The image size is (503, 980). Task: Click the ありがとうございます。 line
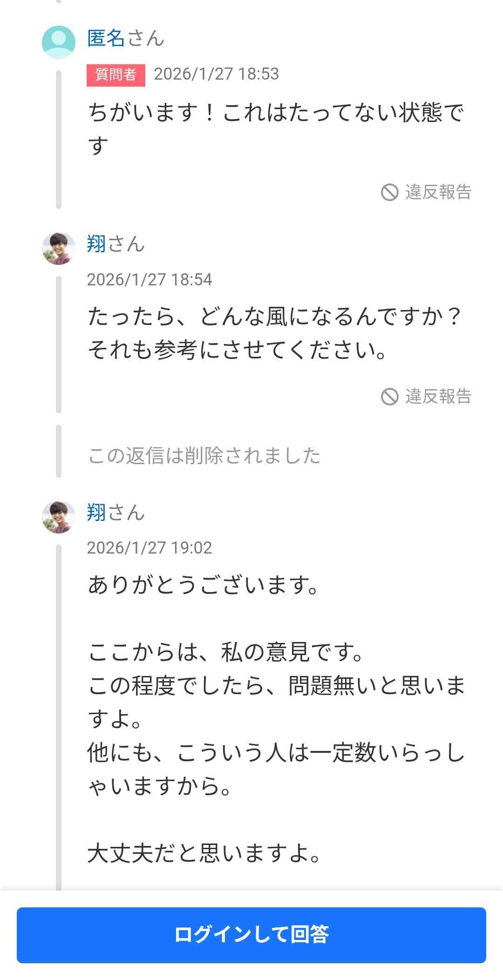click(x=204, y=585)
